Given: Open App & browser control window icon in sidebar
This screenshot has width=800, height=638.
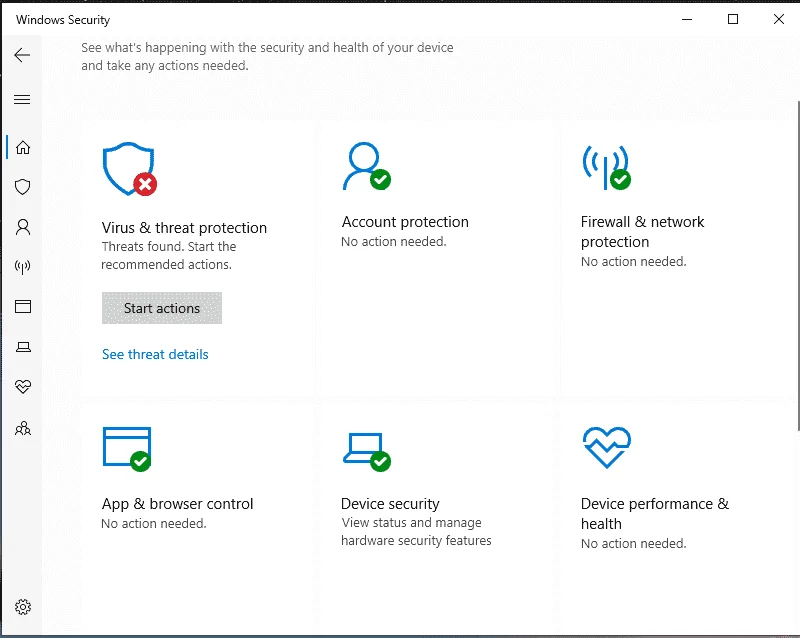Looking at the screenshot, I should tap(22, 306).
